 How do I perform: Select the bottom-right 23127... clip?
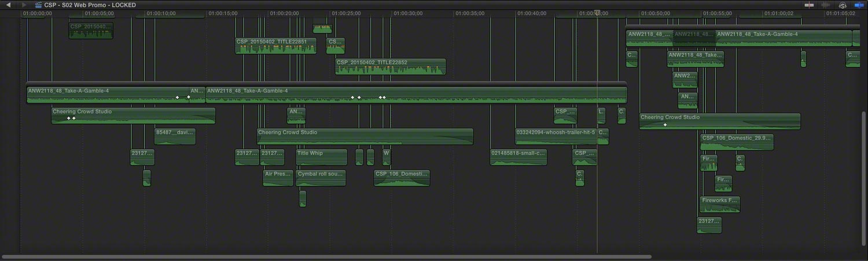[x=709, y=225]
